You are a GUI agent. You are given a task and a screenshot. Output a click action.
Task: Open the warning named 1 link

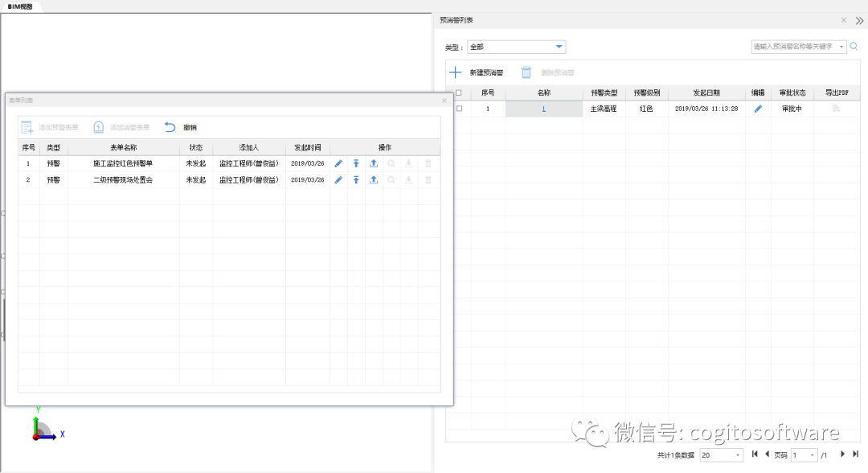[543, 109]
